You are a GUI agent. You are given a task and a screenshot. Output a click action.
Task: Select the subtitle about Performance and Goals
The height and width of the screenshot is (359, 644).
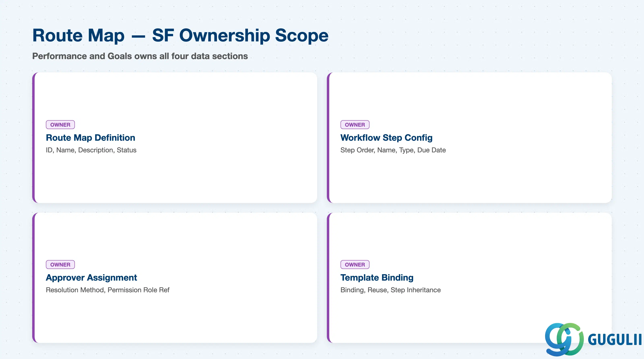pos(140,56)
